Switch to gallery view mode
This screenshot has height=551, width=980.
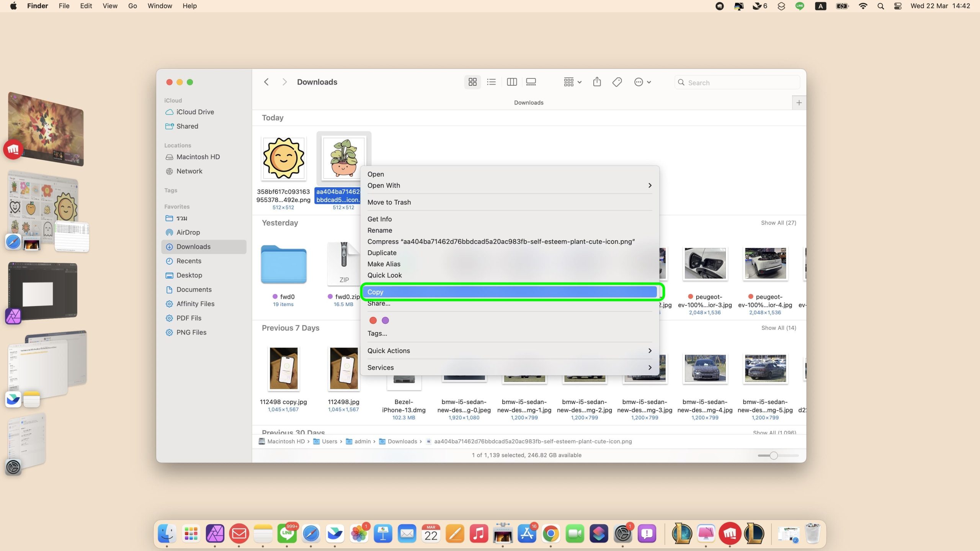tap(531, 82)
